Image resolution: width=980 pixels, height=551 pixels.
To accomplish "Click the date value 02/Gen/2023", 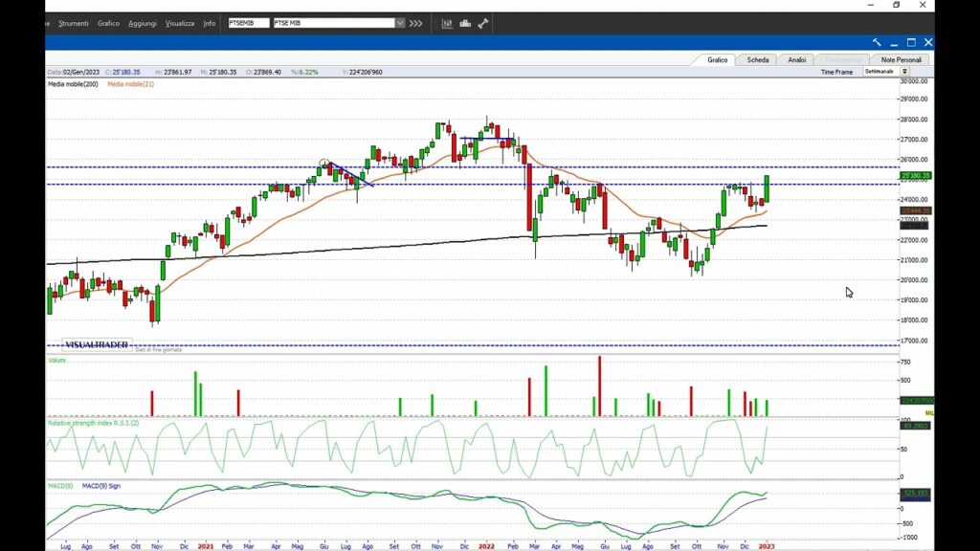I will pos(81,73).
